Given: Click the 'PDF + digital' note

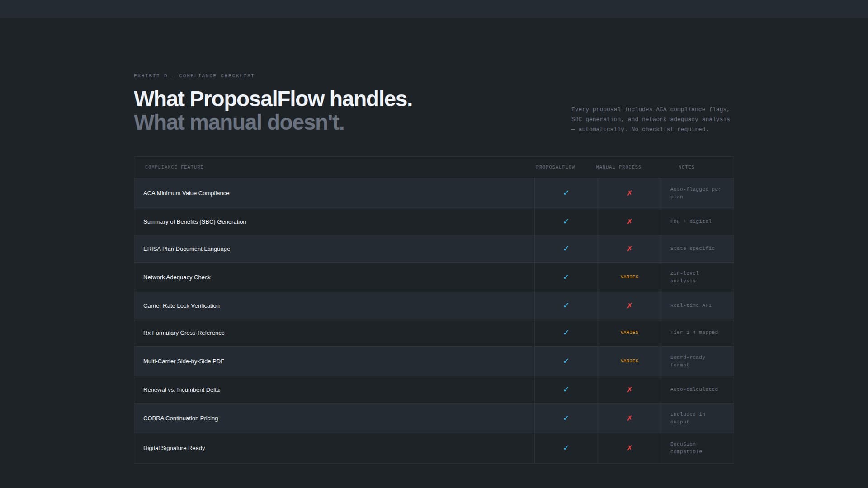Looking at the screenshot, I should coord(691,221).
